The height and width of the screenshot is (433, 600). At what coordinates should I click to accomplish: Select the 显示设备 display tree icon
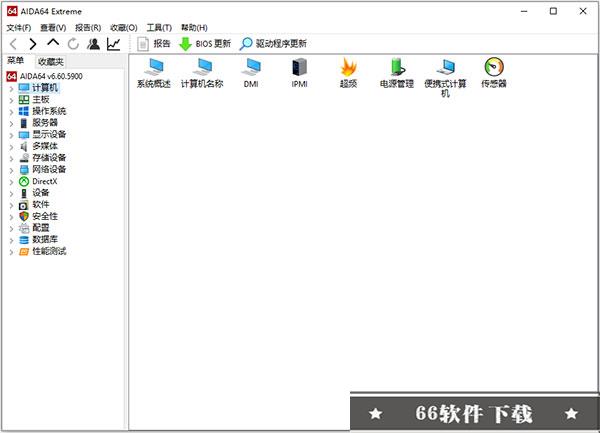pyautogui.click(x=24, y=135)
